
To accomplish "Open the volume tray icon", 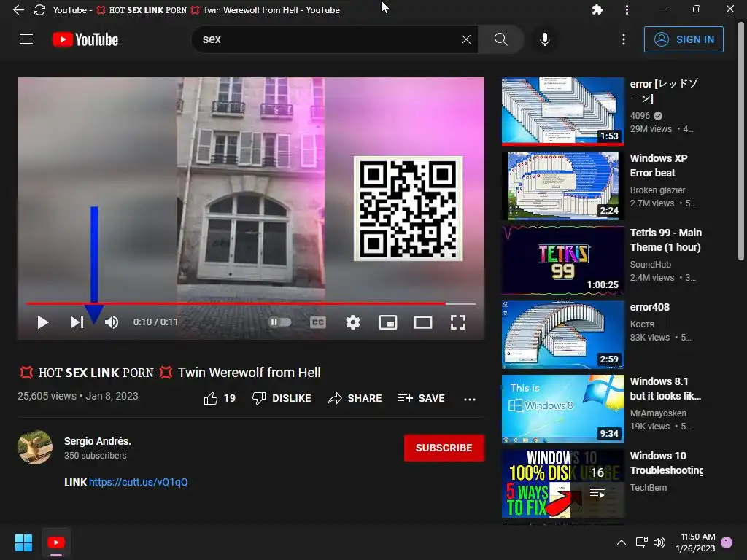I will [659, 542].
